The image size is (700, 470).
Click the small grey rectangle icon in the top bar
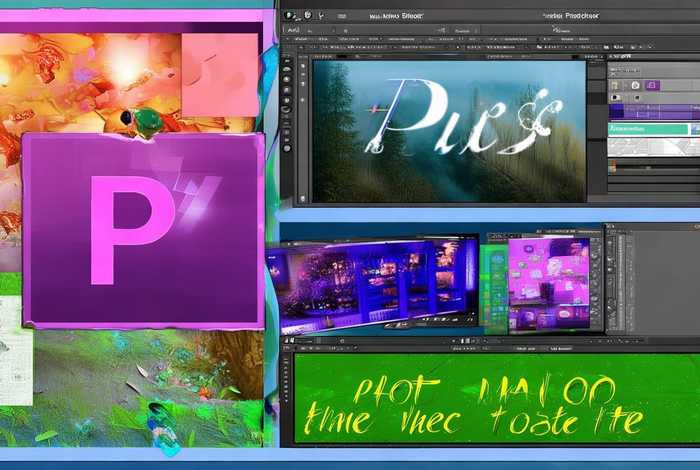click(x=342, y=16)
